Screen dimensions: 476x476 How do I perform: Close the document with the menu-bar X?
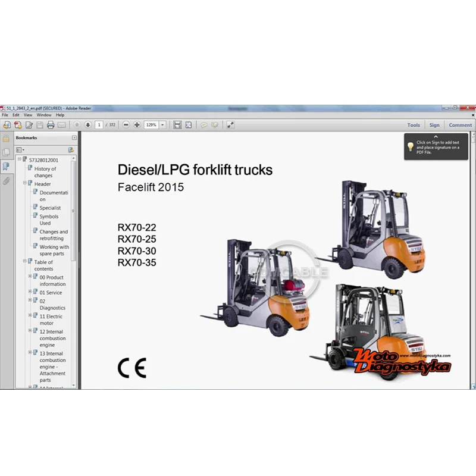pos(473,115)
